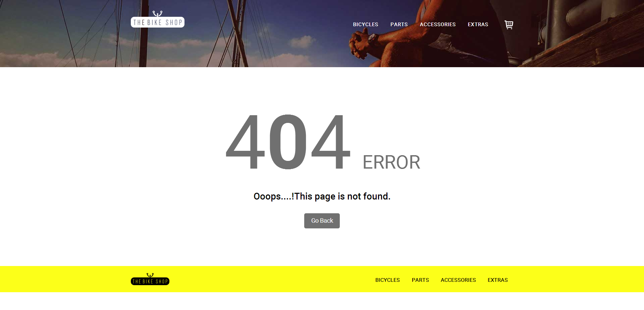Click the large 404 heading
Screen dimensions: 644x310
[288, 142]
